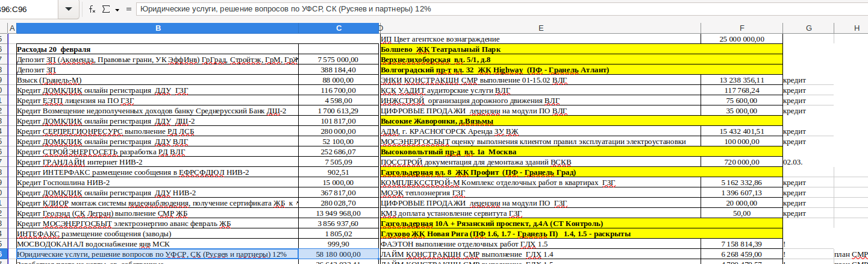Select date cell '02.03.'
The width and height of the screenshot is (868, 264).
click(808, 162)
